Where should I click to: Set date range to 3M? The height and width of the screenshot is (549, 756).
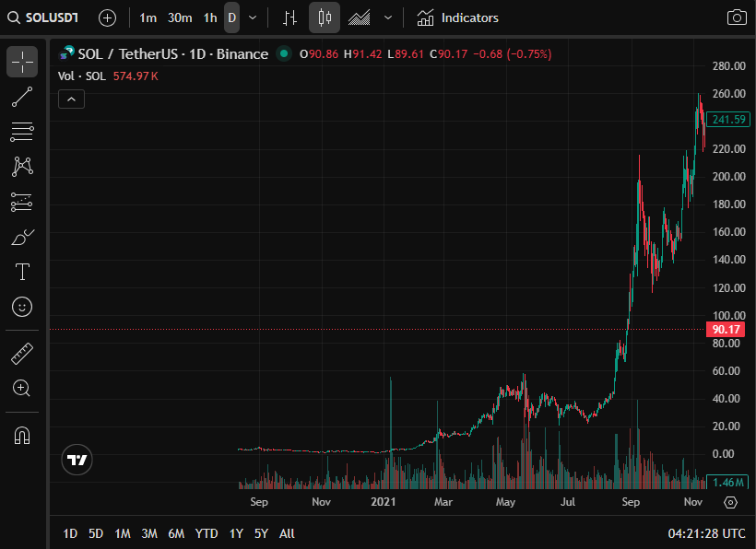point(149,533)
